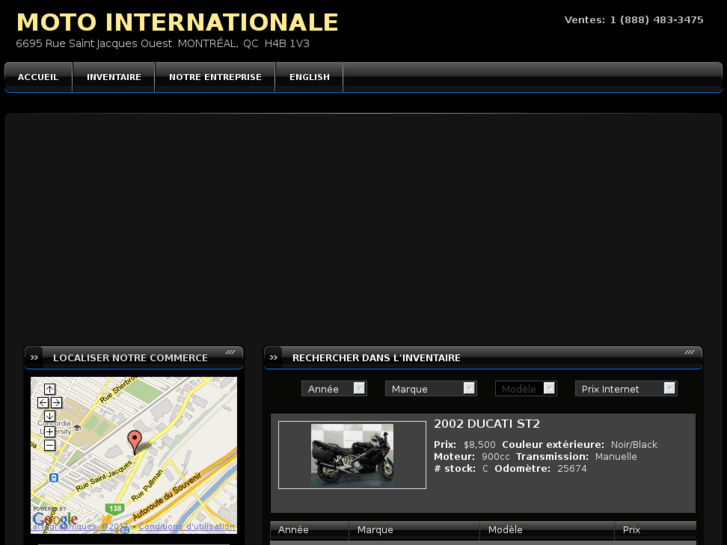The image size is (727, 545).
Task: Click address 6695 Rue Saint Jacques Ouest
Action: (x=94, y=44)
